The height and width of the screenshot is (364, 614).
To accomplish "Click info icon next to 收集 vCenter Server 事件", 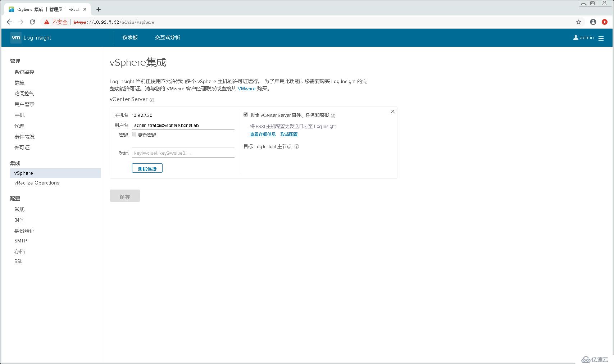I will click(333, 116).
